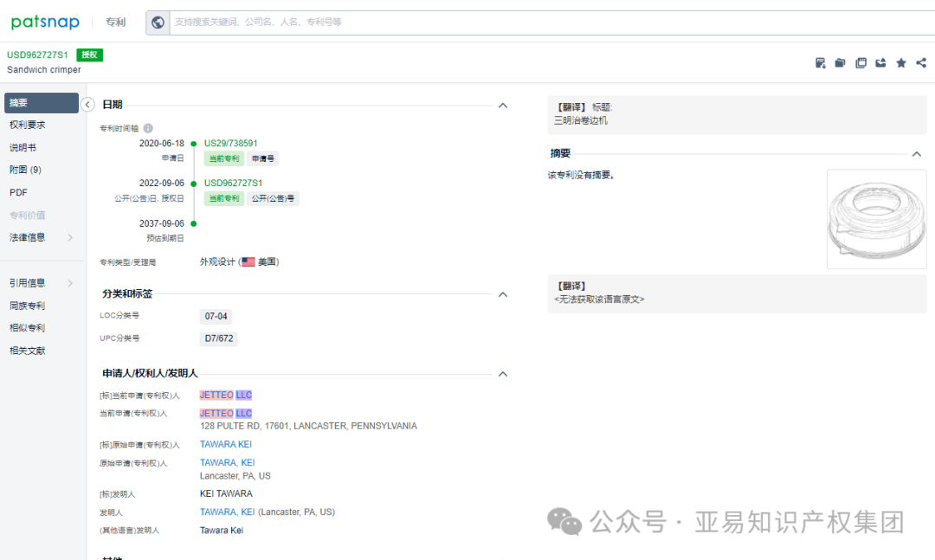Click the translated title 三明治卷边机
This screenshot has width=935, height=560.
(x=581, y=120)
